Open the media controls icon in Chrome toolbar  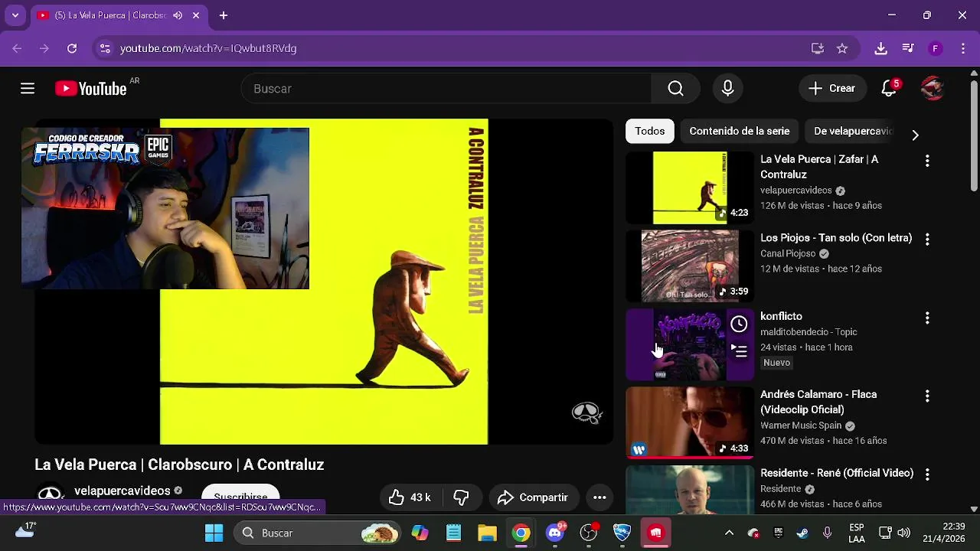908,48
